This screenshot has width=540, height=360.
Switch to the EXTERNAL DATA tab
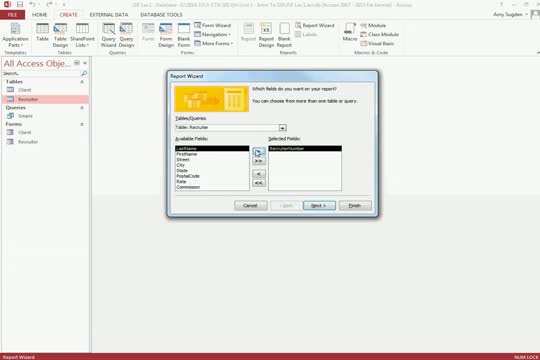pyautogui.click(x=109, y=15)
